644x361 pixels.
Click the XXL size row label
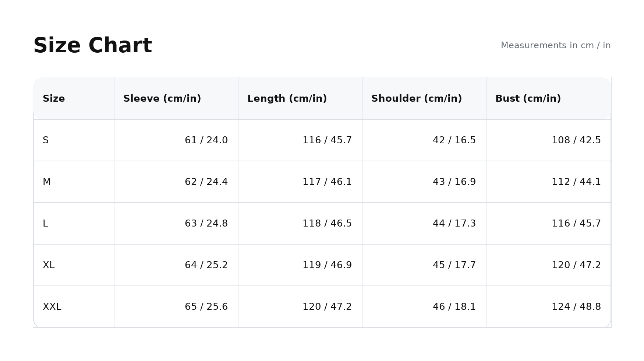click(52, 307)
